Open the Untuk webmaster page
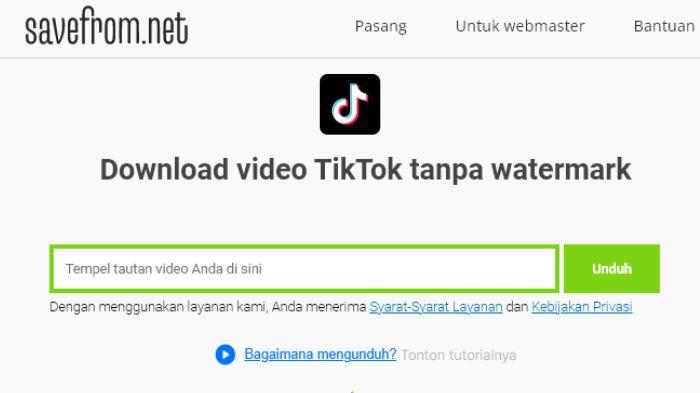The height and width of the screenshot is (393, 700). click(520, 26)
